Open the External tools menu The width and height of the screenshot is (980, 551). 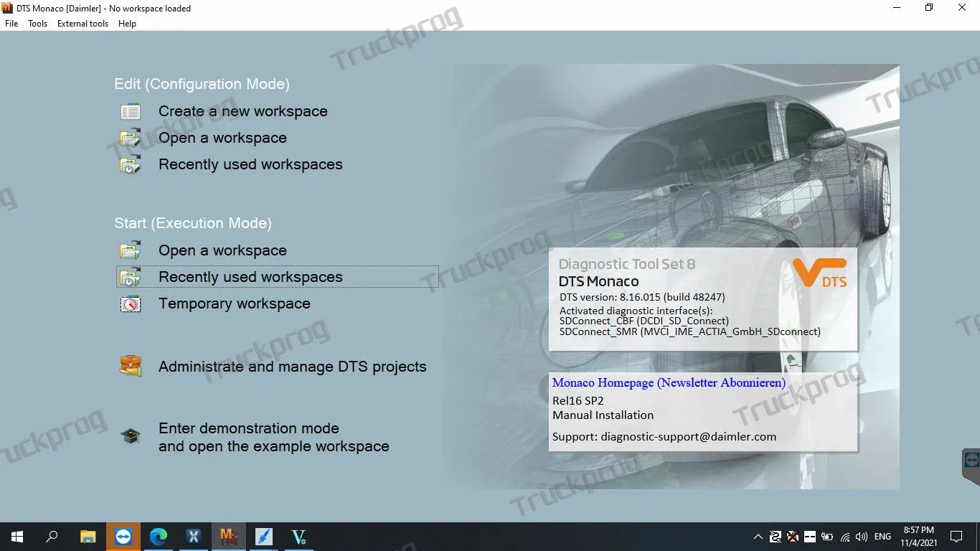click(x=83, y=24)
